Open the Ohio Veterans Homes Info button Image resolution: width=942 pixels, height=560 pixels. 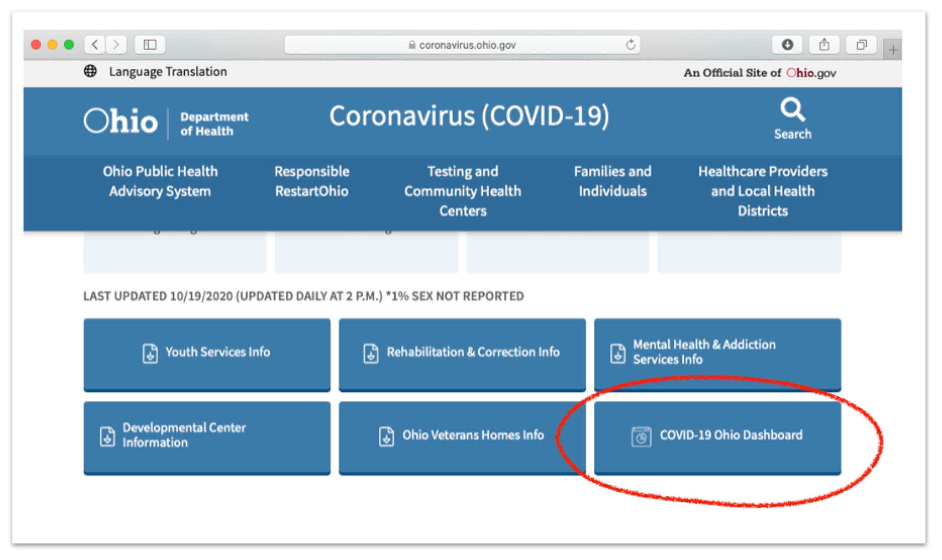[462, 438]
